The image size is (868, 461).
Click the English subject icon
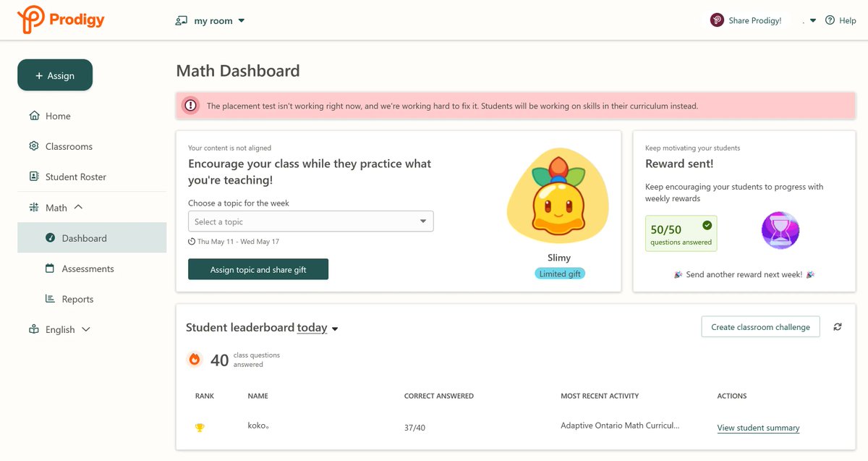tap(34, 329)
